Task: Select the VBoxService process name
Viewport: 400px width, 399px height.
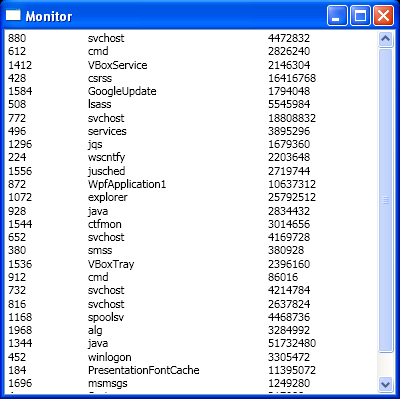Action: [117, 65]
